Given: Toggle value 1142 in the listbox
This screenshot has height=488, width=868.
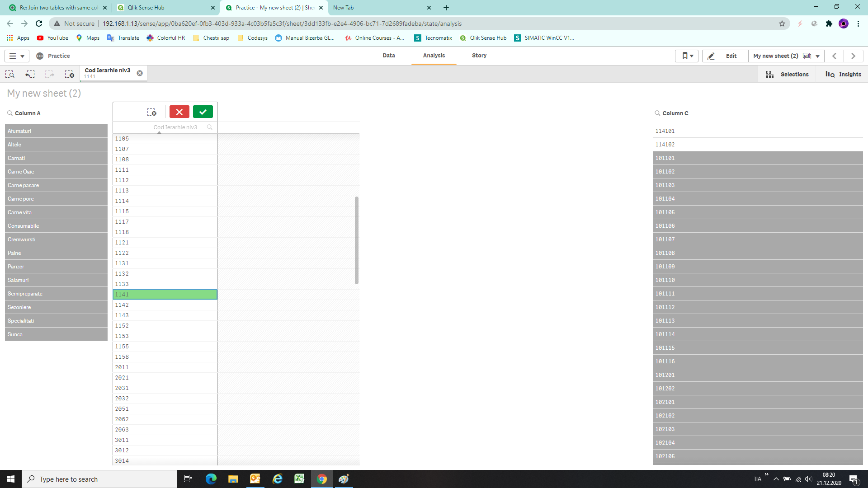Looking at the screenshot, I should (165, 305).
